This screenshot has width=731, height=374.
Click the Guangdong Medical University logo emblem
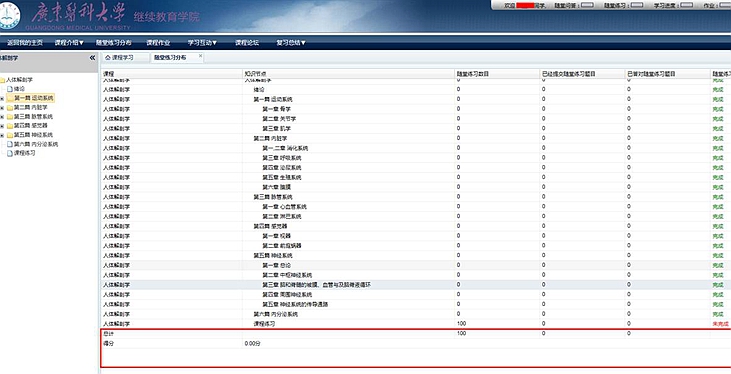click(9, 15)
